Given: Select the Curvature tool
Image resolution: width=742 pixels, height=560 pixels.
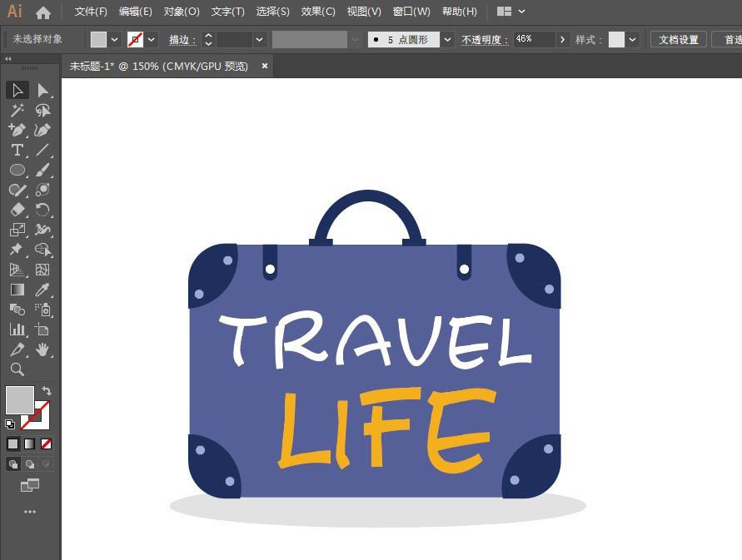Looking at the screenshot, I should [x=42, y=130].
